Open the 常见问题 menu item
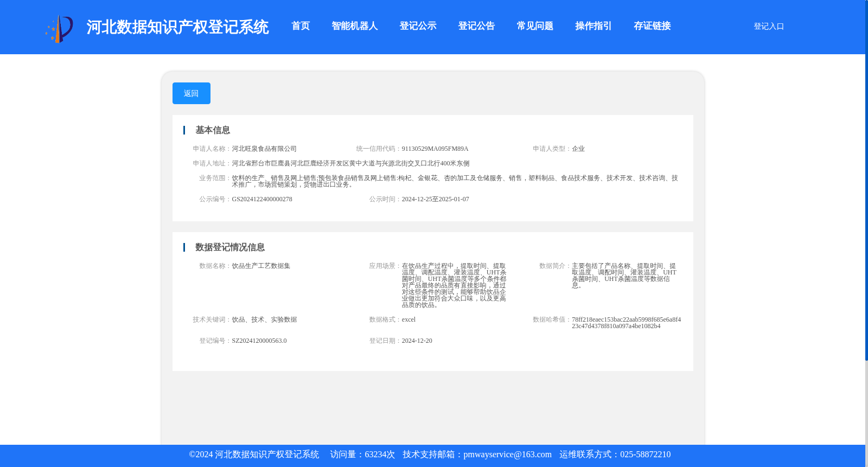The width and height of the screenshot is (868, 467). point(535,26)
